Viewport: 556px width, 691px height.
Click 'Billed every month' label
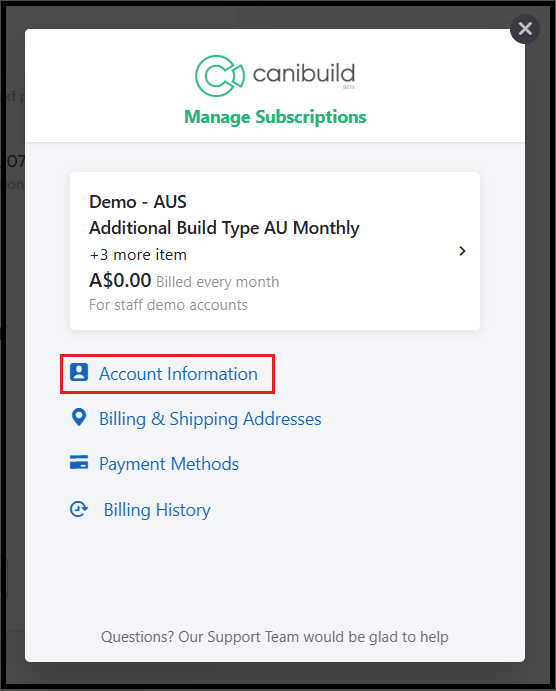218,282
